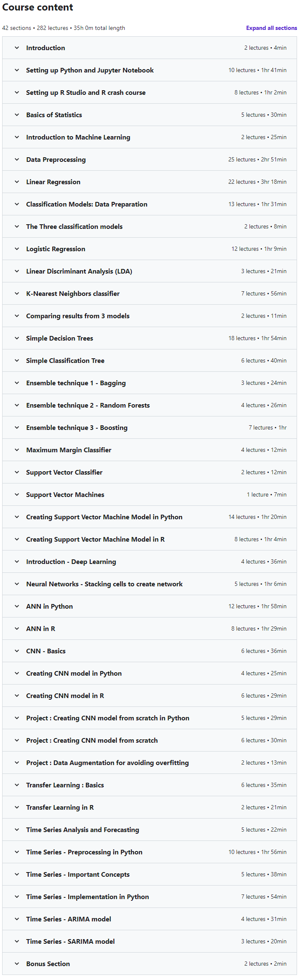
Task: Click the Bonus Section row
Action: pos(150,964)
